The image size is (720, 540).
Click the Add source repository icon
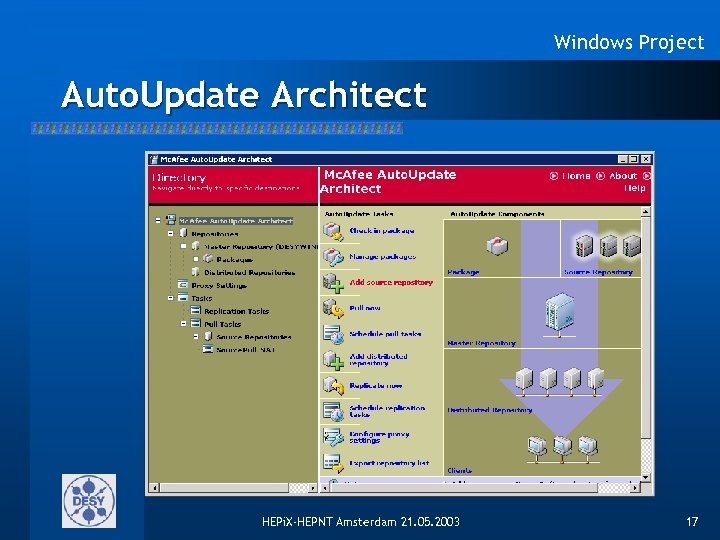333,283
